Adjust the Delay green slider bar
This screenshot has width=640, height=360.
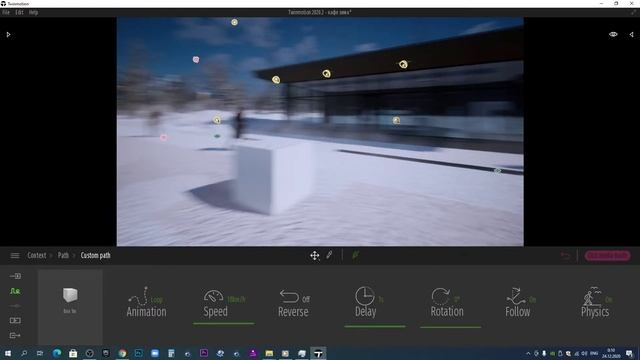tap(375, 326)
